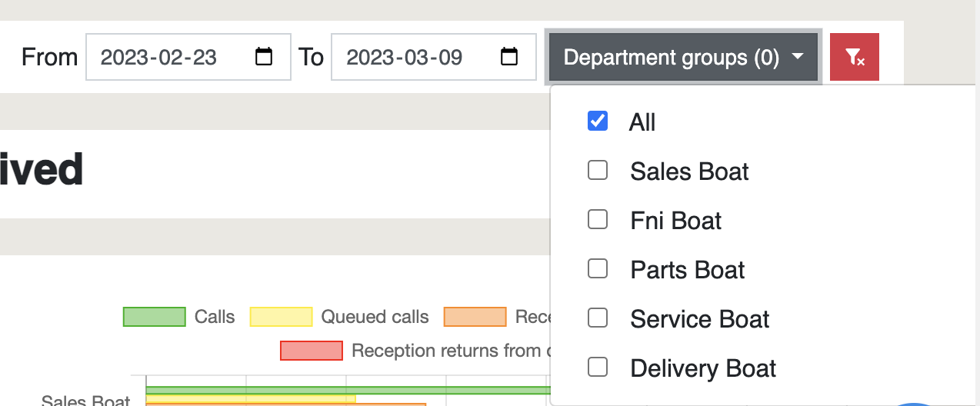Click the red Reception returns legend swatch
Viewport: 980px width, 406px height.
312,351
